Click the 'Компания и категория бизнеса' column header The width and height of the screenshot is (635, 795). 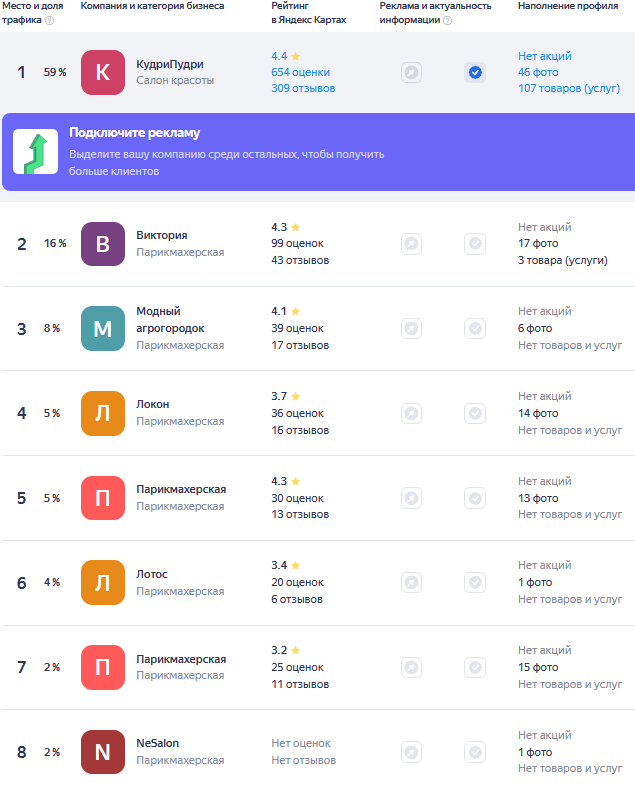(152, 6)
